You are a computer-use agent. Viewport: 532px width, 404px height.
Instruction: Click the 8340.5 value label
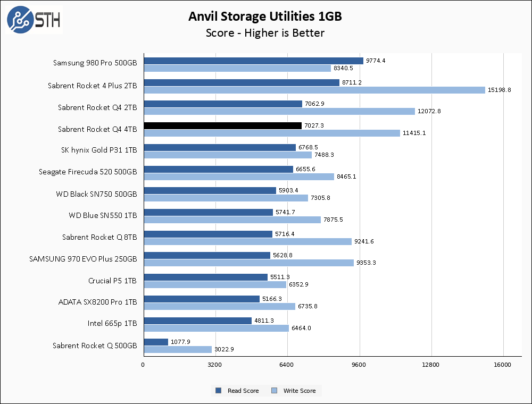point(343,68)
